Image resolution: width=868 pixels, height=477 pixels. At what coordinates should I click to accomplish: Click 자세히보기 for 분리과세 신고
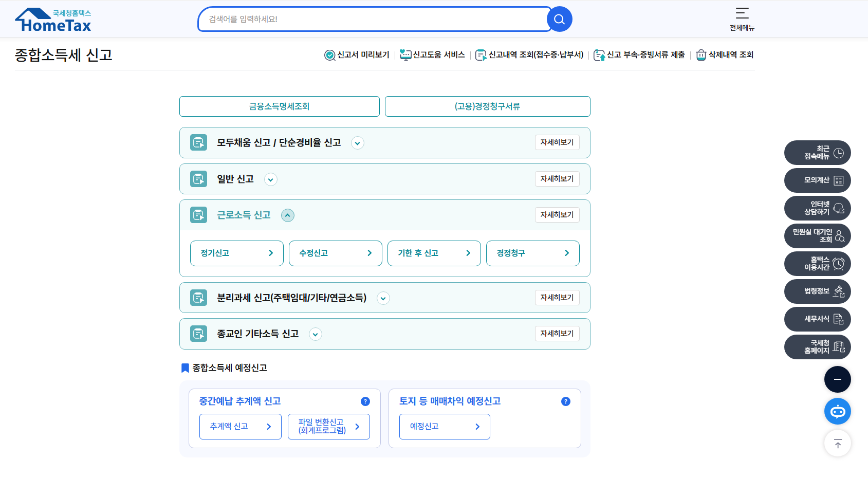[557, 298]
